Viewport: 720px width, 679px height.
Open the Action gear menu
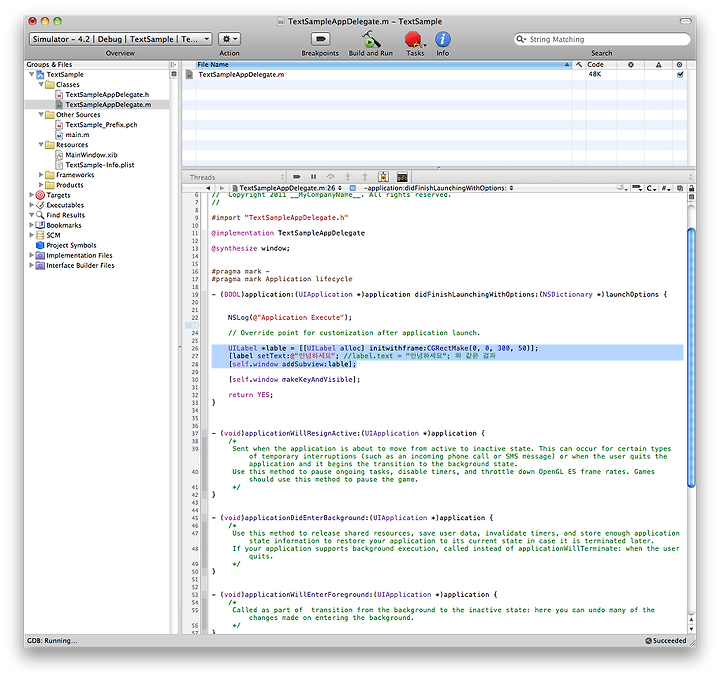coord(229,39)
